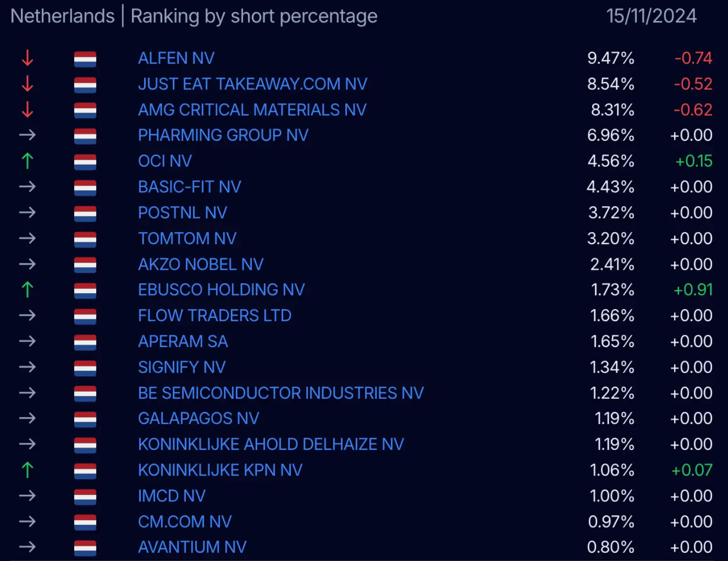Open KONINKLIJKE AHOLD DELHAIZE NV details
Screen dimensions: 728x561
271,445
